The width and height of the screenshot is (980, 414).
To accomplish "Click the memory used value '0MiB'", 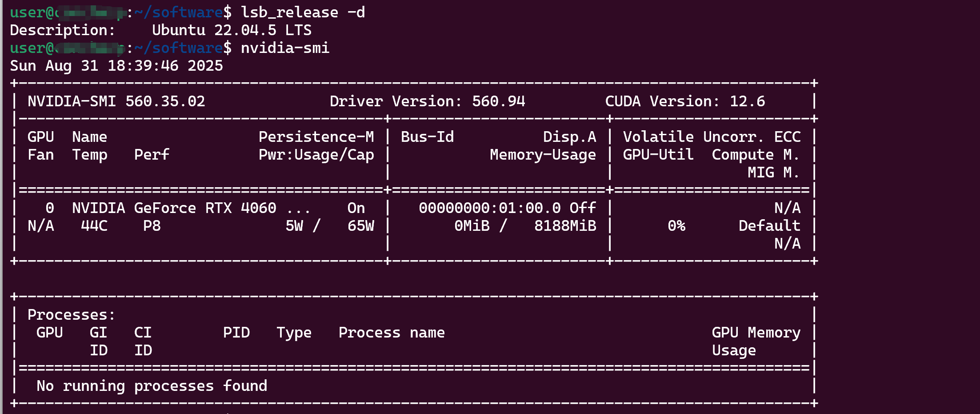I will coord(472,226).
